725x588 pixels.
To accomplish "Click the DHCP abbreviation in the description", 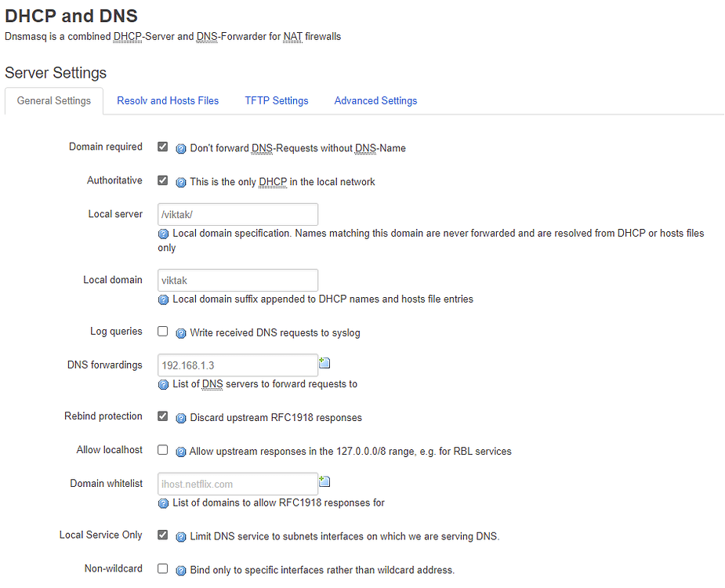I will click(127, 36).
